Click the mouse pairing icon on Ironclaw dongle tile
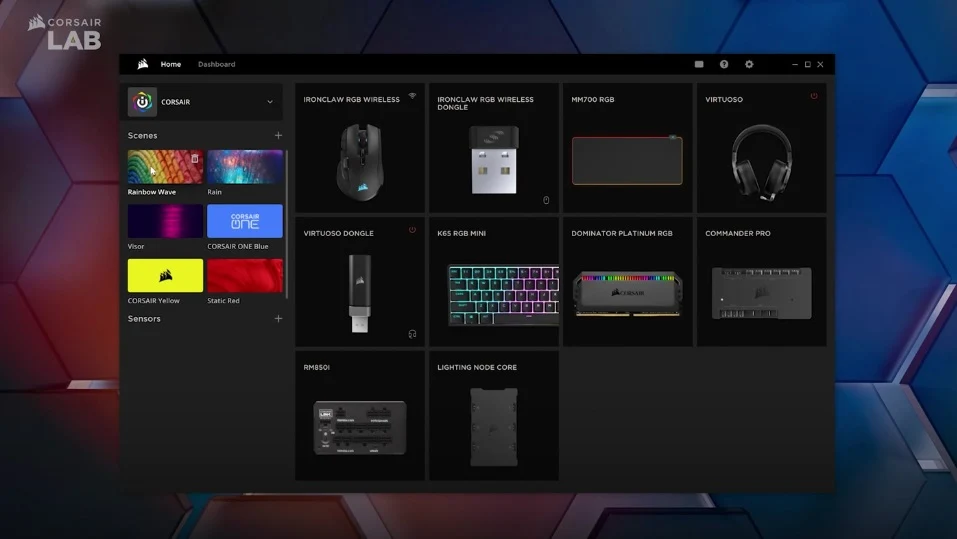957x539 pixels. pyautogui.click(x=546, y=200)
